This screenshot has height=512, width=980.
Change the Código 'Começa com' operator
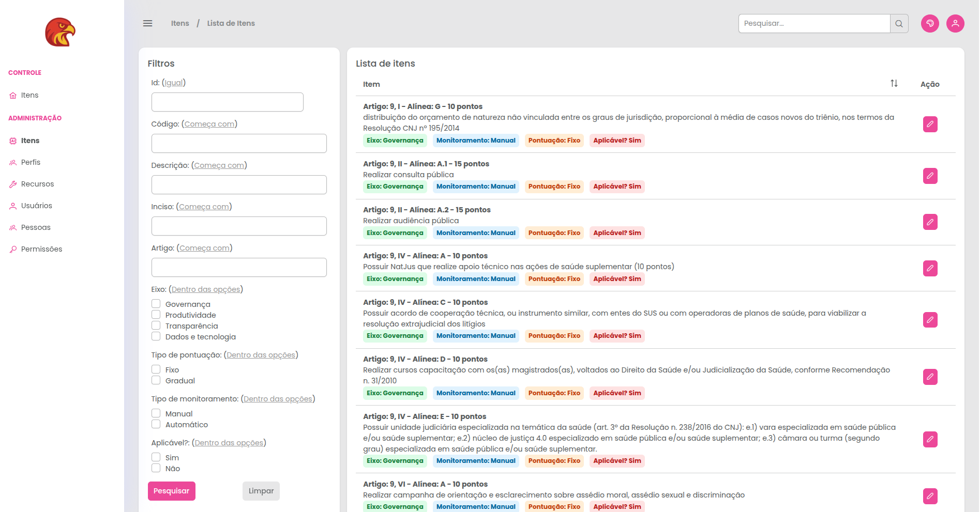[209, 124]
